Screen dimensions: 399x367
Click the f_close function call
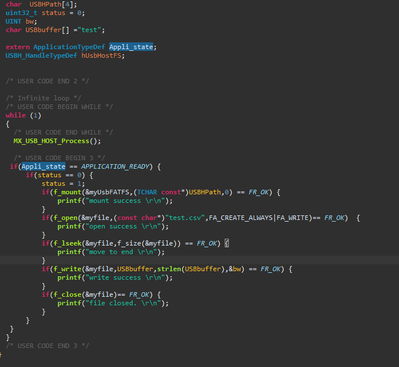click(67, 295)
